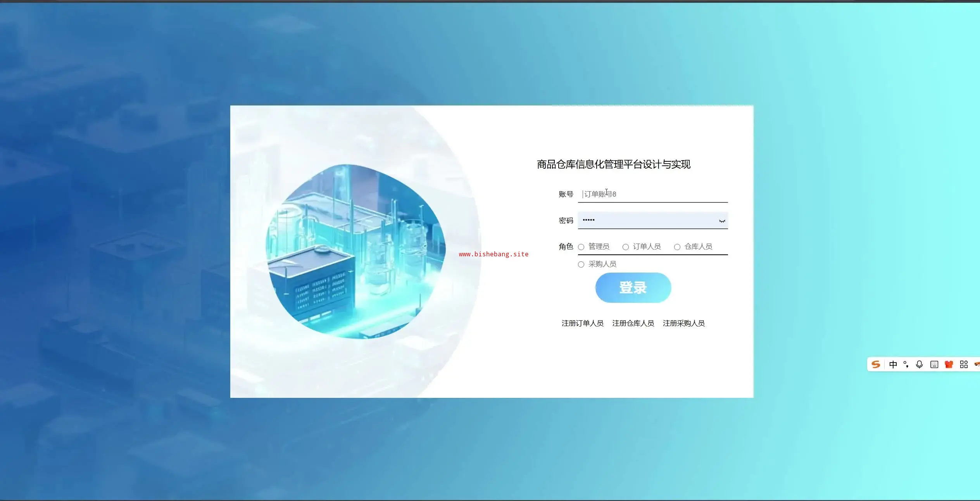Open the red shirt skin icon
Viewport: 980px width, 501px height.
pyautogui.click(x=949, y=365)
